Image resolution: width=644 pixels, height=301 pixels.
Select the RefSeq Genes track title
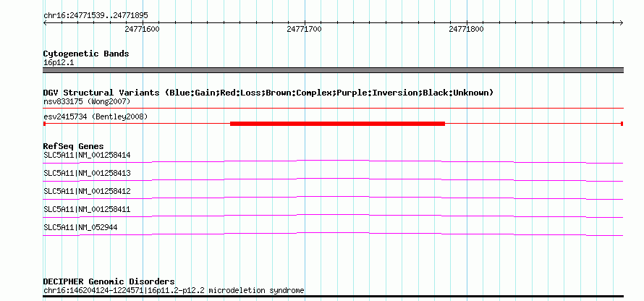coord(74,146)
